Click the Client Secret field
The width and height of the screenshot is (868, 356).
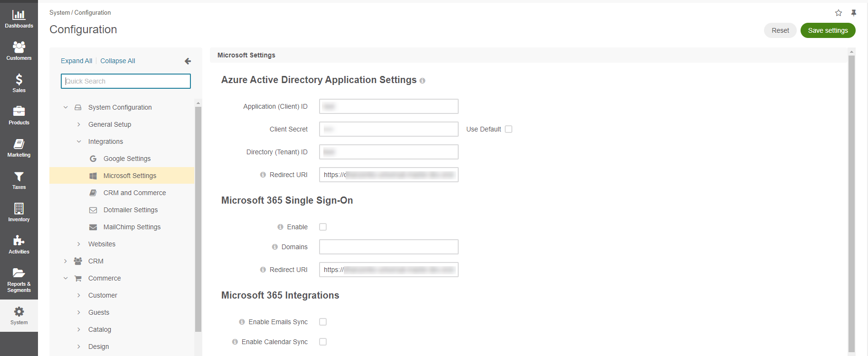389,129
